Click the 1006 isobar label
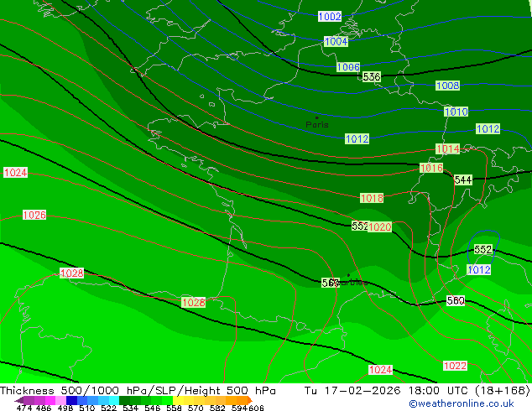The height and width of the screenshot is (411, 532). [x=348, y=67]
